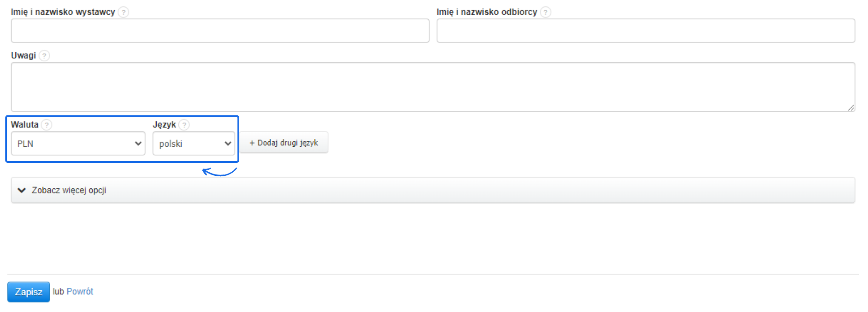Click the Imię i nazwisko wystawcy label
Image resolution: width=868 pixels, height=312 pixels.
coord(63,12)
